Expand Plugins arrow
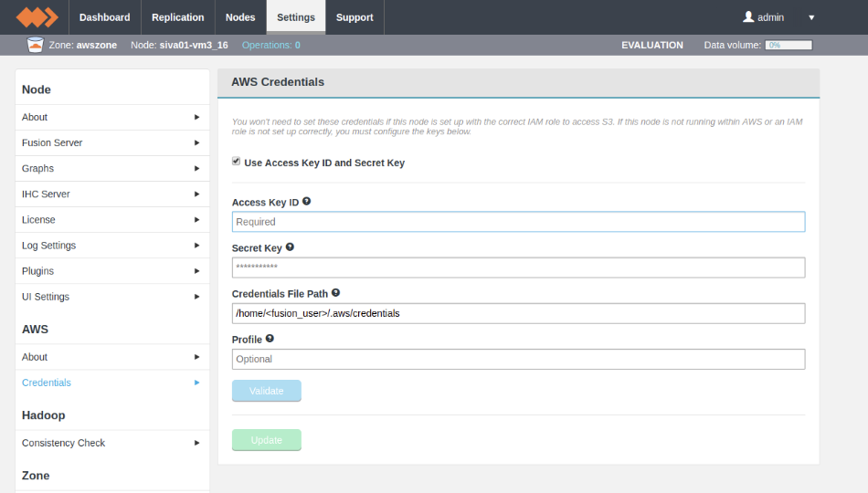 point(196,271)
